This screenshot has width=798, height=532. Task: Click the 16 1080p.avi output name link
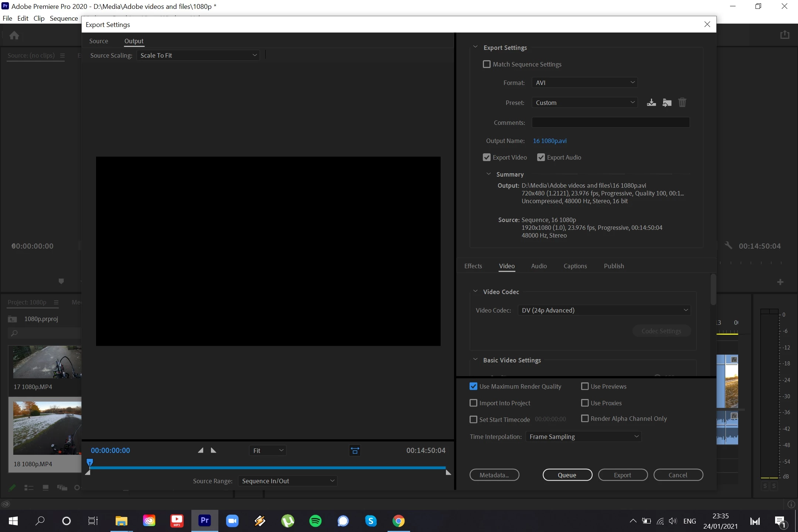point(550,141)
